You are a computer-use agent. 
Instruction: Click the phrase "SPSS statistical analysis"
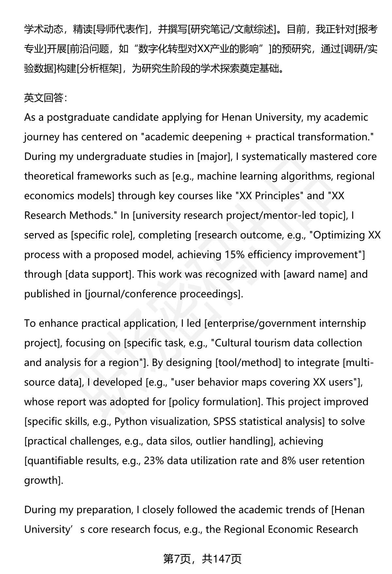(x=269, y=422)
